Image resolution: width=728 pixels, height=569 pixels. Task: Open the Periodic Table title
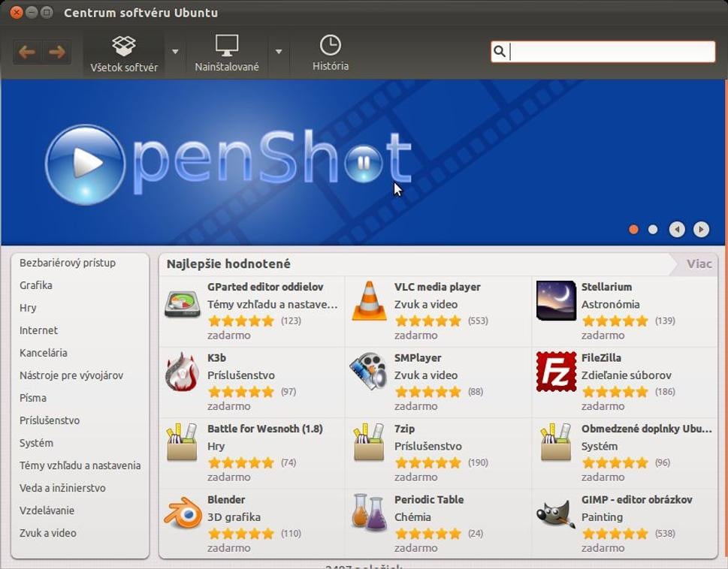coord(429,500)
